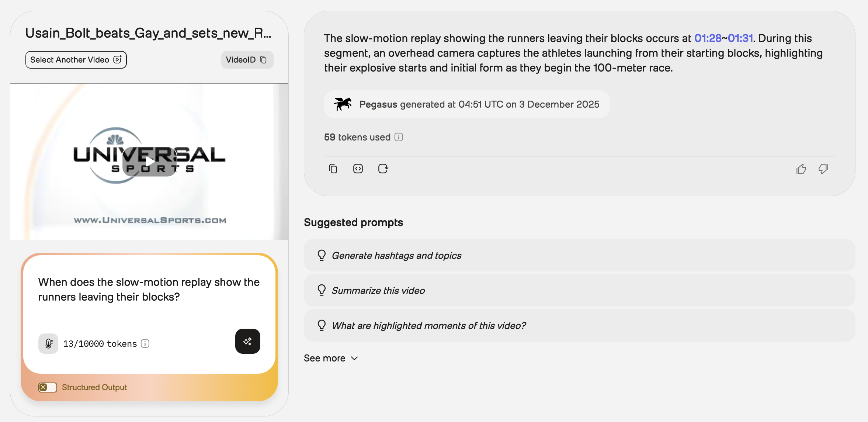Image resolution: width=868 pixels, height=422 pixels.
Task: Jump to the 01:28 timestamp link
Action: click(708, 38)
